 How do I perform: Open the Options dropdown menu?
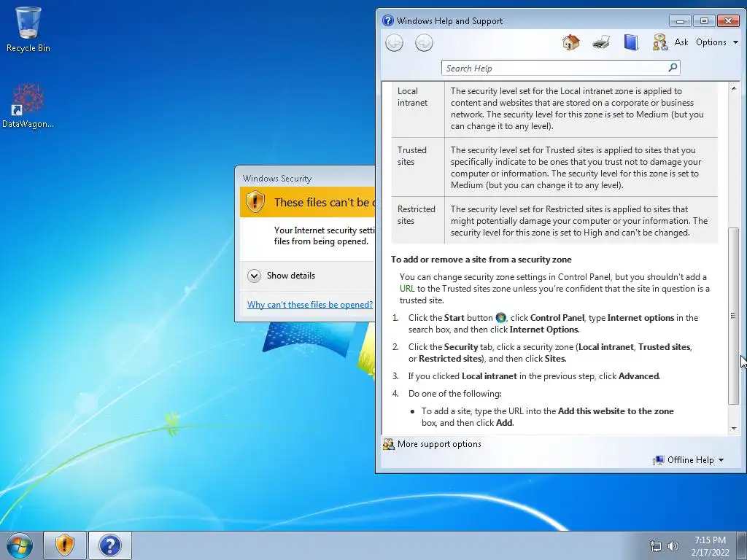(716, 42)
